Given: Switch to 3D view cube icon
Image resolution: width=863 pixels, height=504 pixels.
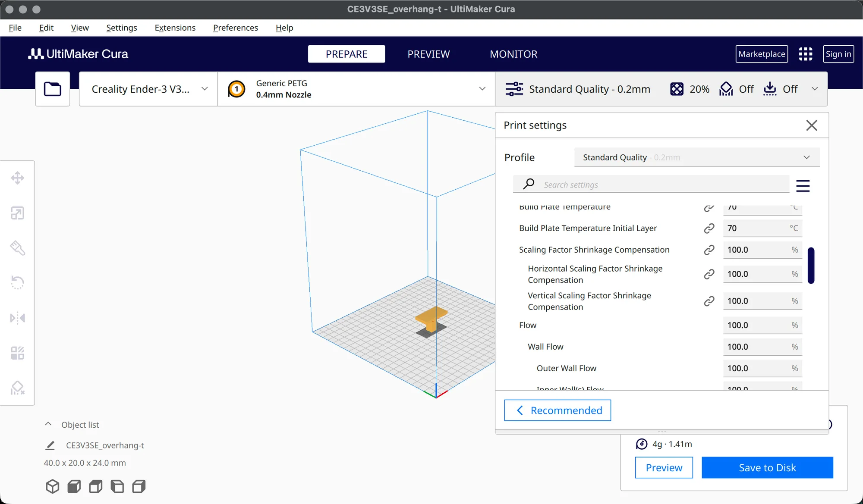Looking at the screenshot, I should (53, 486).
